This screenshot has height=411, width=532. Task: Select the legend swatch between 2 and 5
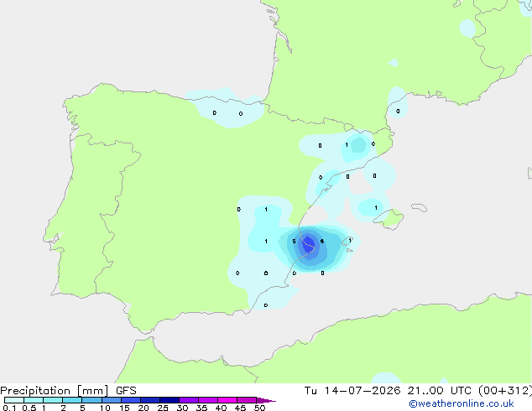click(72, 400)
